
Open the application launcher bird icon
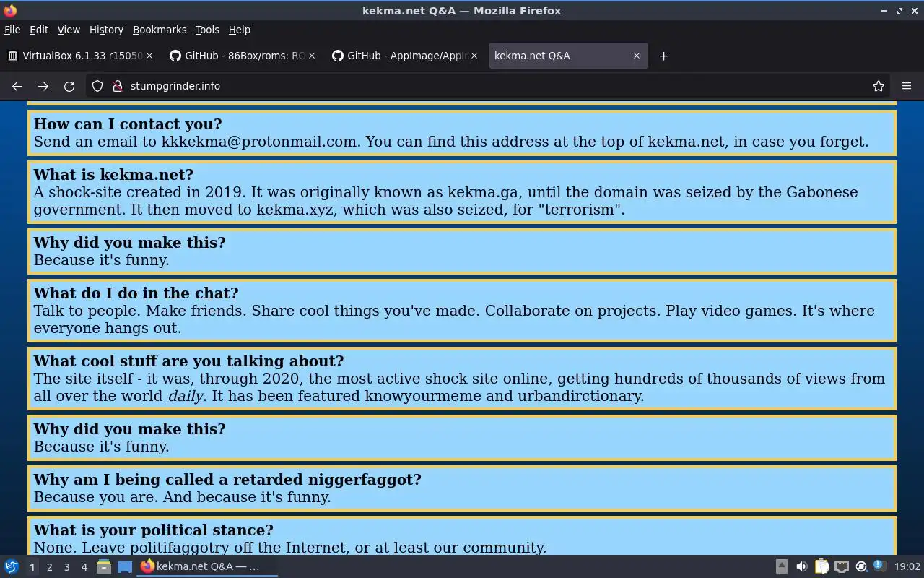12,566
